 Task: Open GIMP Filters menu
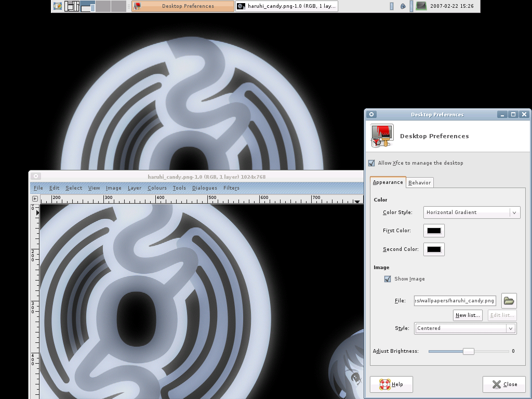tap(231, 188)
